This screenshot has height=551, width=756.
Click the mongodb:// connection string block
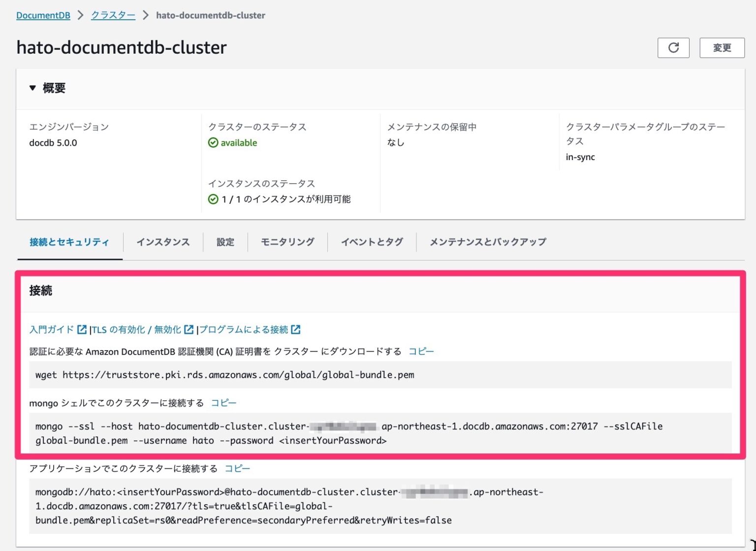380,506
